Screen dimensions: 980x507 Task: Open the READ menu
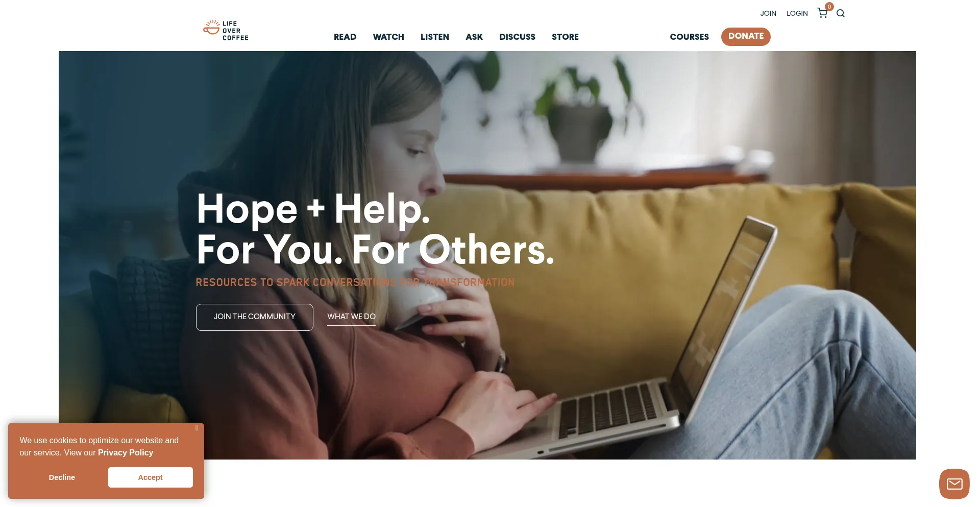(x=345, y=37)
